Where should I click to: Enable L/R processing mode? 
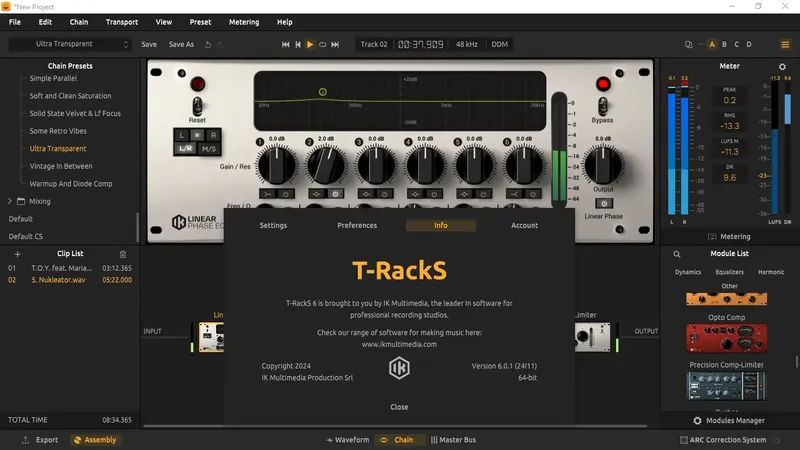pos(185,148)
